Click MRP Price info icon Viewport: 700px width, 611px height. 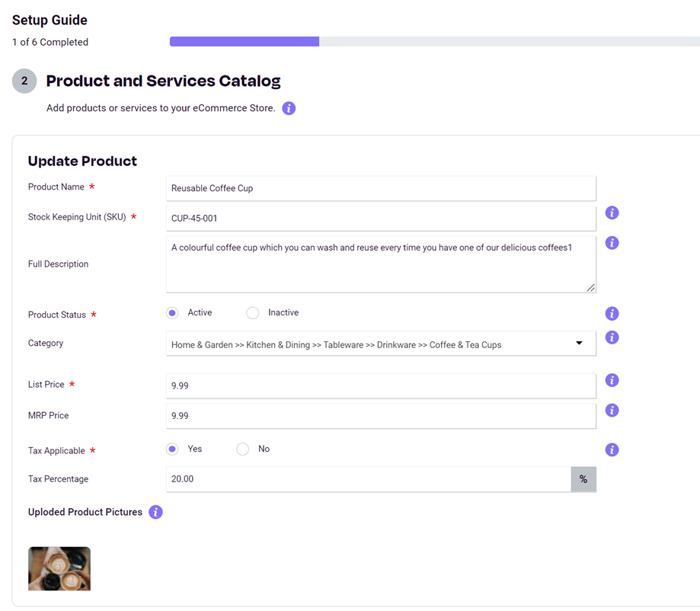(x=612, y=410)
